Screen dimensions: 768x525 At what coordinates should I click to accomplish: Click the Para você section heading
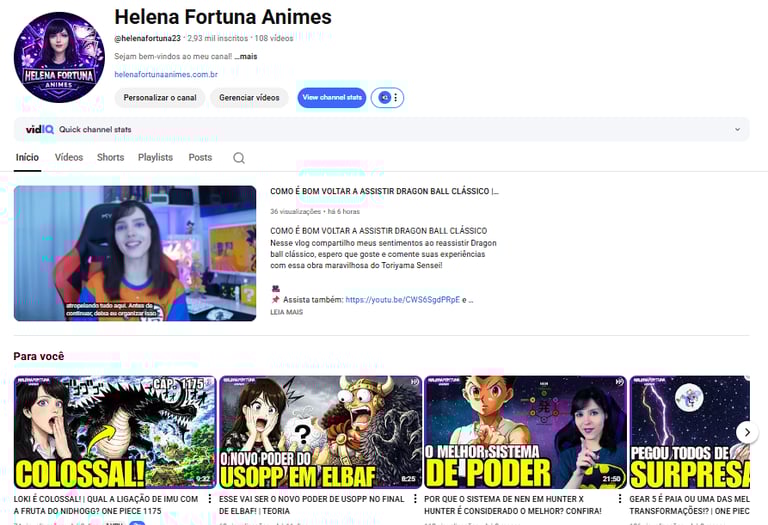(x=39, y=356)
